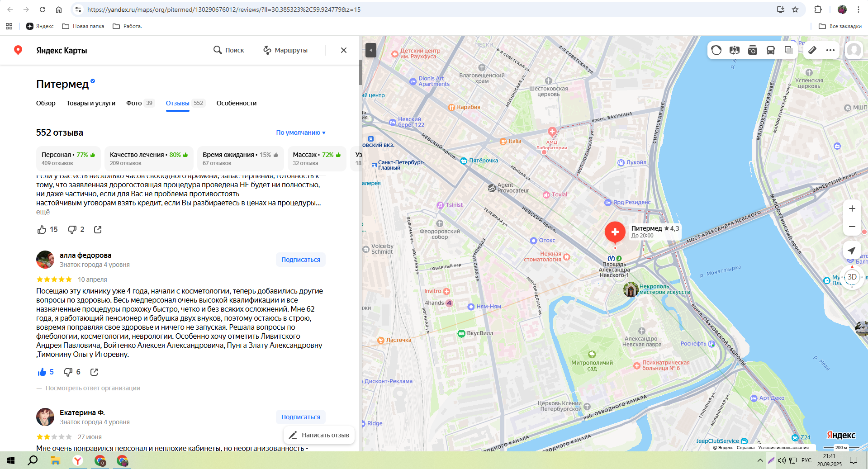Zoom in the map with plus
This screenshot has width=868, height=469.
pos(852,208)
